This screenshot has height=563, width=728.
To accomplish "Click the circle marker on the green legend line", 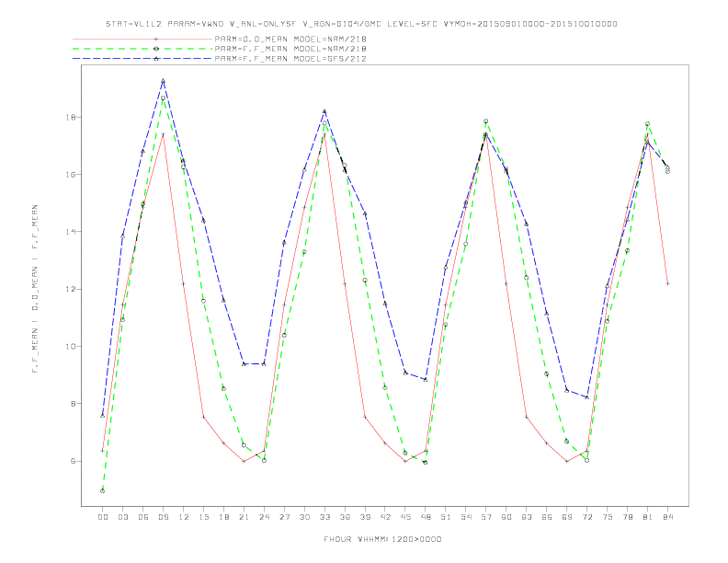I will 156,49.
